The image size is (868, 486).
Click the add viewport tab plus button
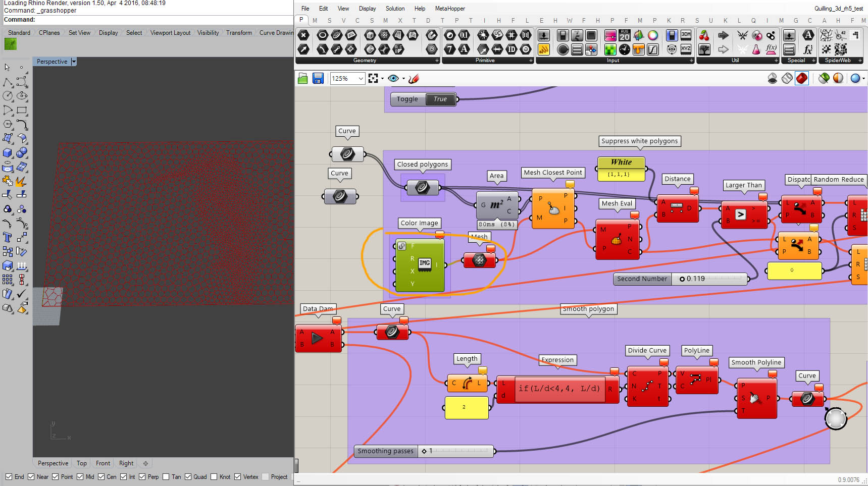pos(145,463)
